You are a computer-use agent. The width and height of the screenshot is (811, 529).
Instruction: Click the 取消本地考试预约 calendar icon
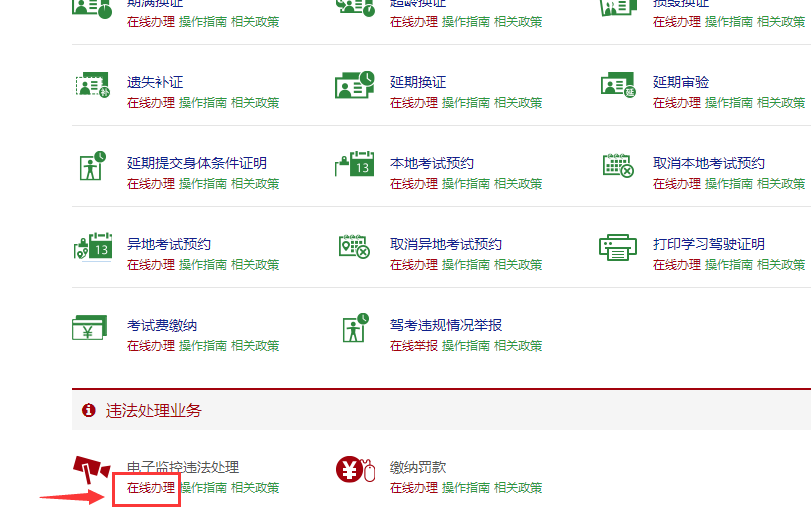618,165
